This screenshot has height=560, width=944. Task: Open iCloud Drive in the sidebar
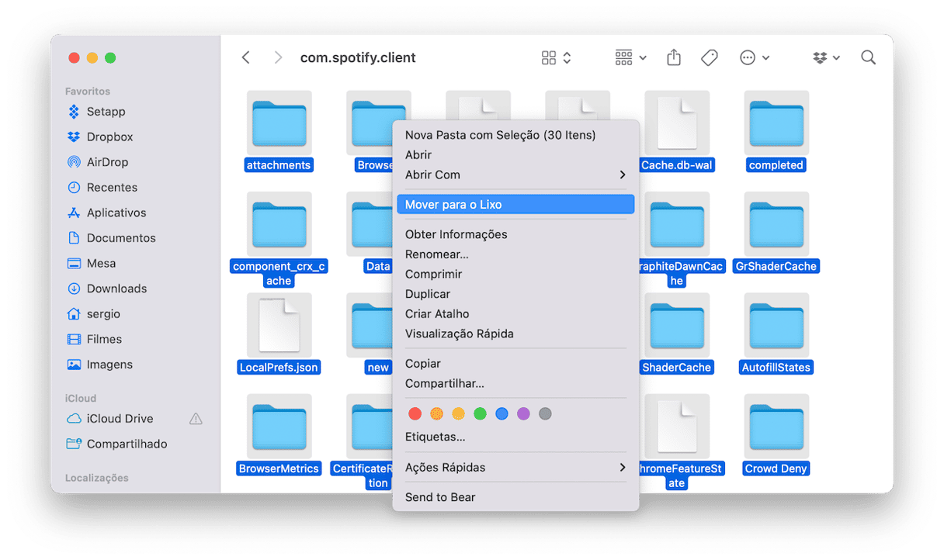click(x=110, y=419)
